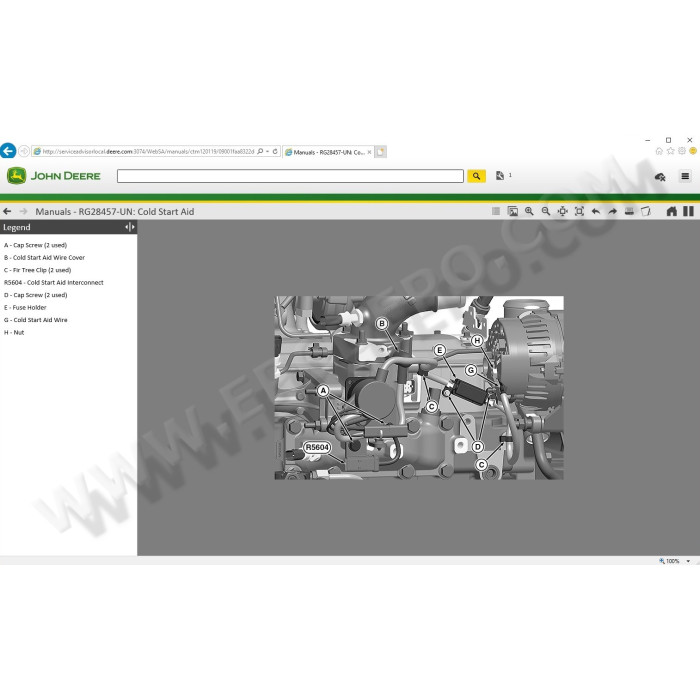This screenshot has width=700, height=700.
Task: Click the browser smiley feedback icon
Action: (x=693, y=151)
